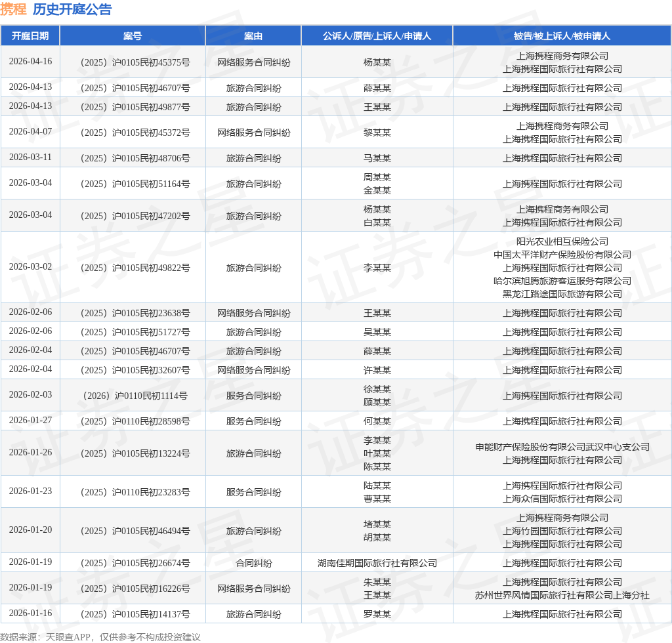Click plaintiff 金某某
This screenshot has height=643, width=672.
377,191
